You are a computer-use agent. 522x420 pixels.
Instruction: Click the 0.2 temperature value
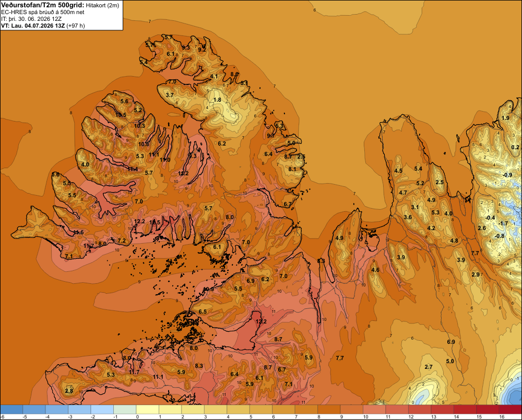515,147
